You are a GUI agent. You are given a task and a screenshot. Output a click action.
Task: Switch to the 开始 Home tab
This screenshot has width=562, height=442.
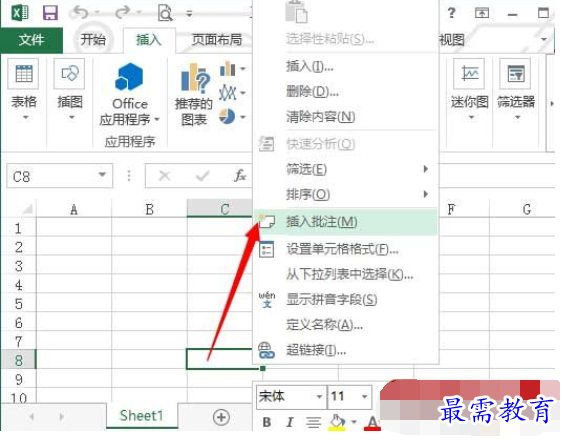pos(93,39)
